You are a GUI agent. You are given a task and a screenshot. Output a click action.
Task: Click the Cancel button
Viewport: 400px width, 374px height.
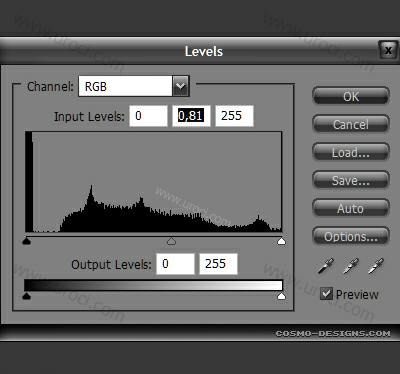(x=351, y=124)
